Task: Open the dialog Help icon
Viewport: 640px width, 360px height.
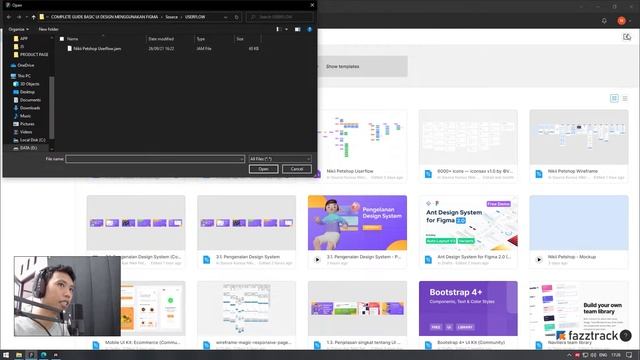Action: point(309,29)
